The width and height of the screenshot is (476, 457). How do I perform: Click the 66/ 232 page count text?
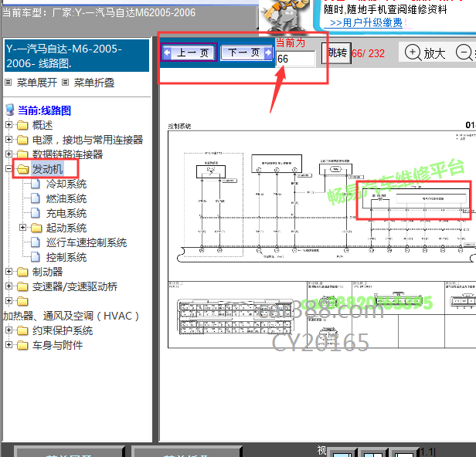coord(368,54)
